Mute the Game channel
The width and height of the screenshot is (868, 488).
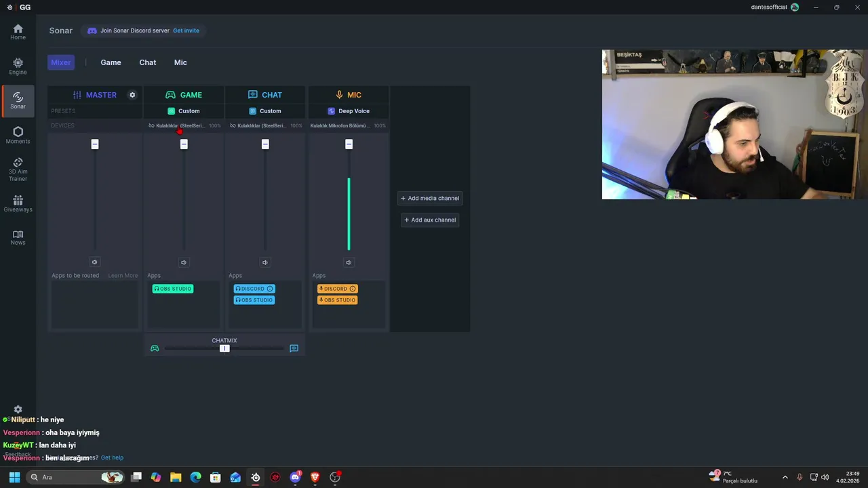(184, 262)
